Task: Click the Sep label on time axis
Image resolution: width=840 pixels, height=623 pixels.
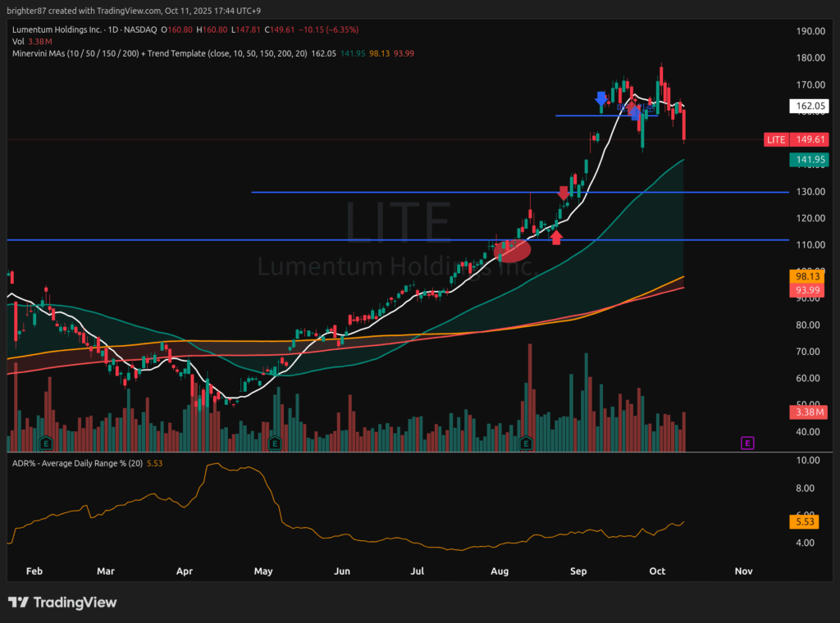Action: (579, 571)
